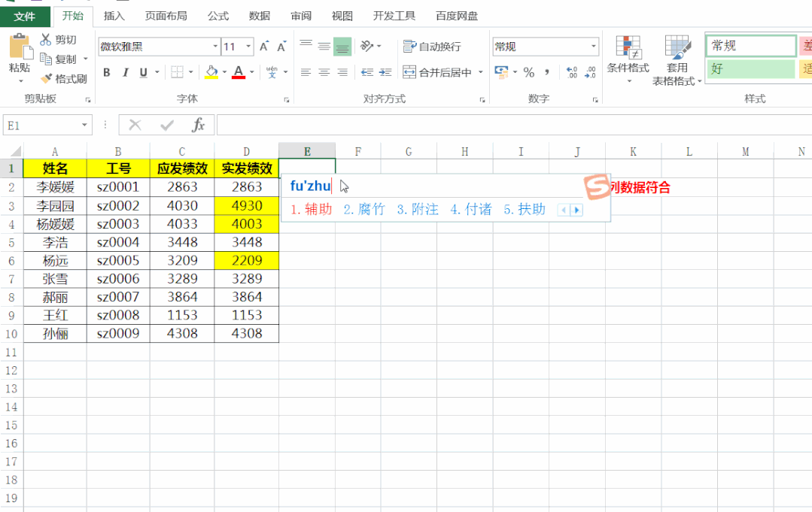Switch to the 插入 ribbon tab
812x512 pixels.
pyautogui.click(x=114, y=15)
